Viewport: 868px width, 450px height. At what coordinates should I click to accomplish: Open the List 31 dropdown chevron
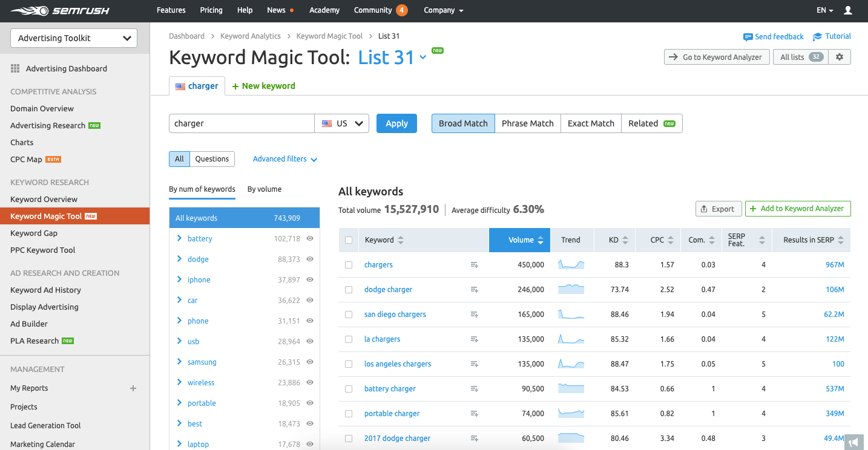click(423, 57)
